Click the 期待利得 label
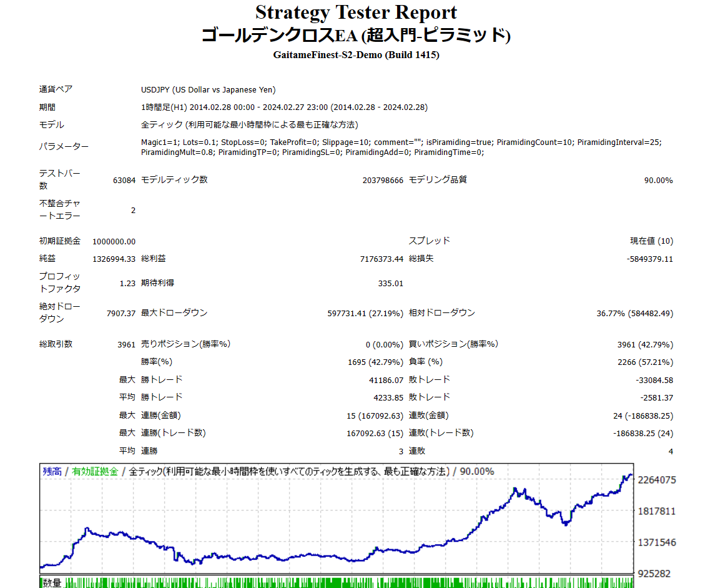Screen dimensions: 728x588 (x=157, y=283)
